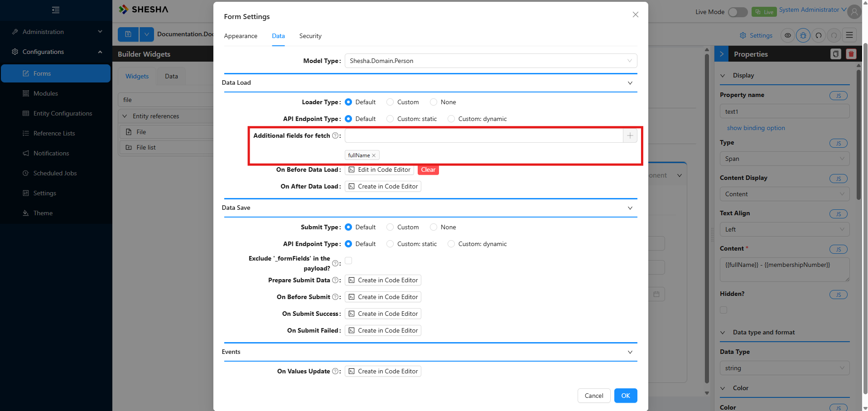Viewport: 868px width, 411px height.
Task: Collapse the Data Load section
Action: (x=630, y=83)
